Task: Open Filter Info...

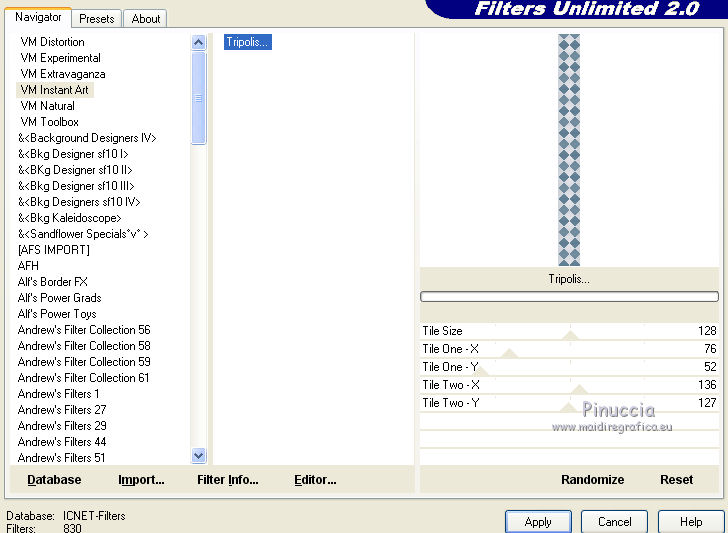Action: 228,480
